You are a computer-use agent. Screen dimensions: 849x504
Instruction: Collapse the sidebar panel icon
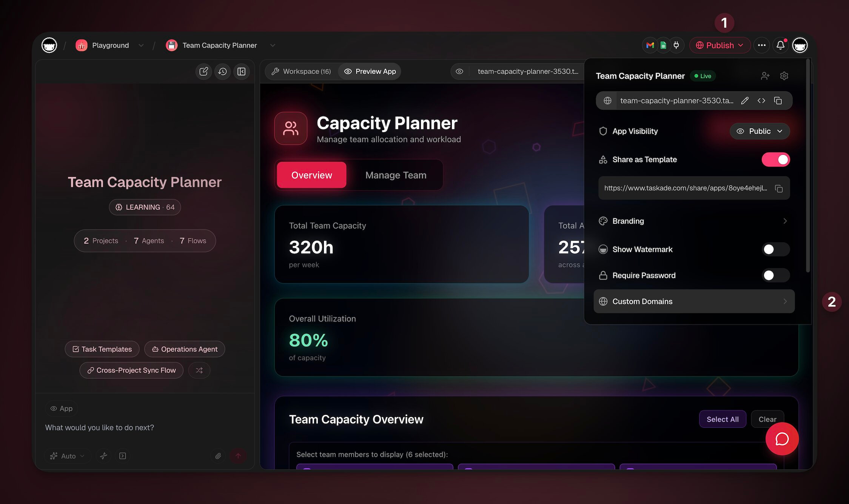pos(241,72)
